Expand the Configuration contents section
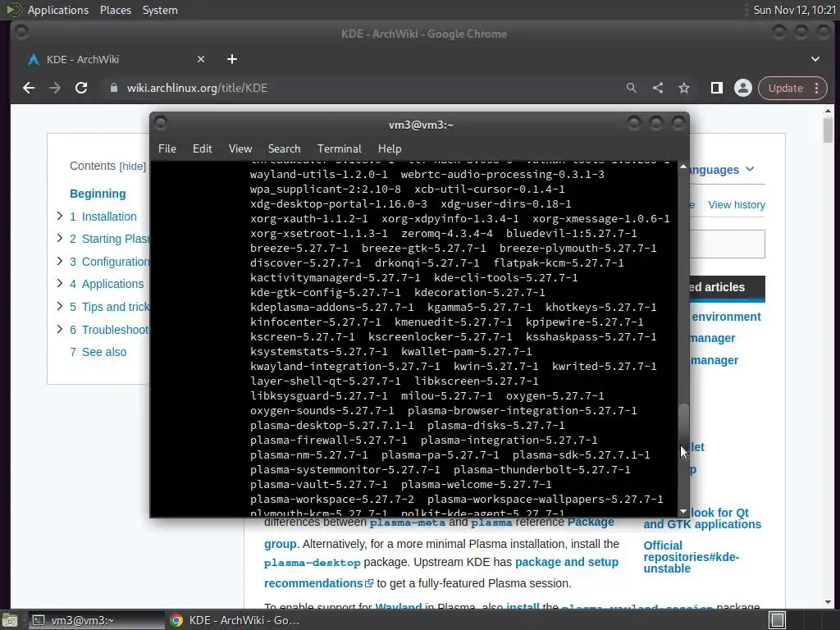840x630 pixels. click(x=59, y=261)
